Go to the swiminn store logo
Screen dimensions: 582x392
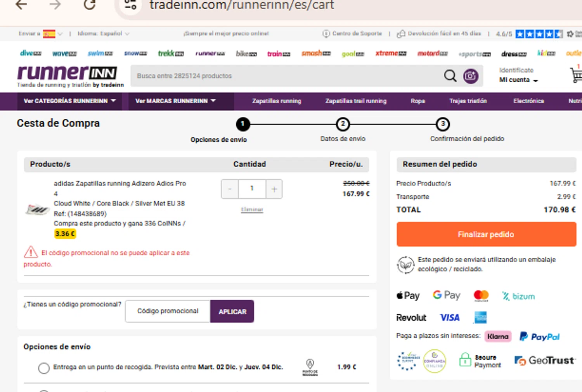tap(100, 53)
